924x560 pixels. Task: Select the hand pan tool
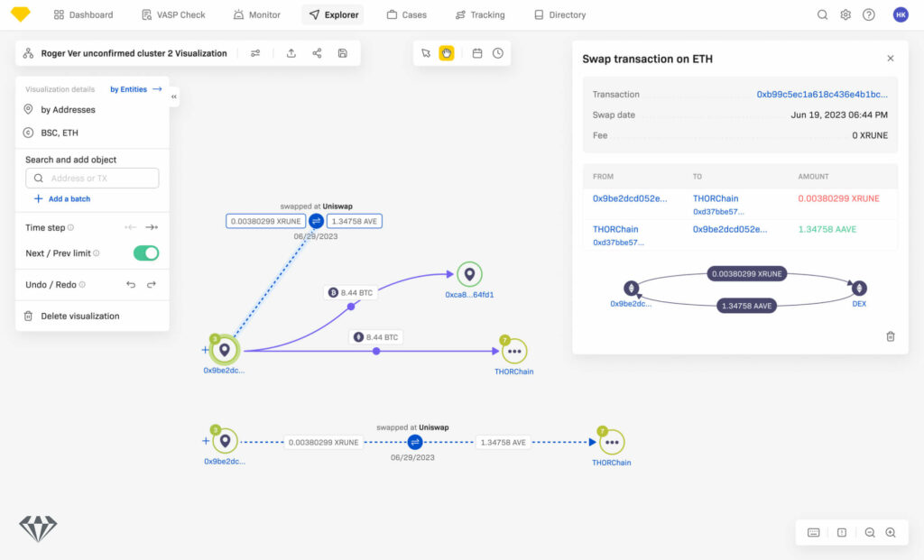click(447, 53)
